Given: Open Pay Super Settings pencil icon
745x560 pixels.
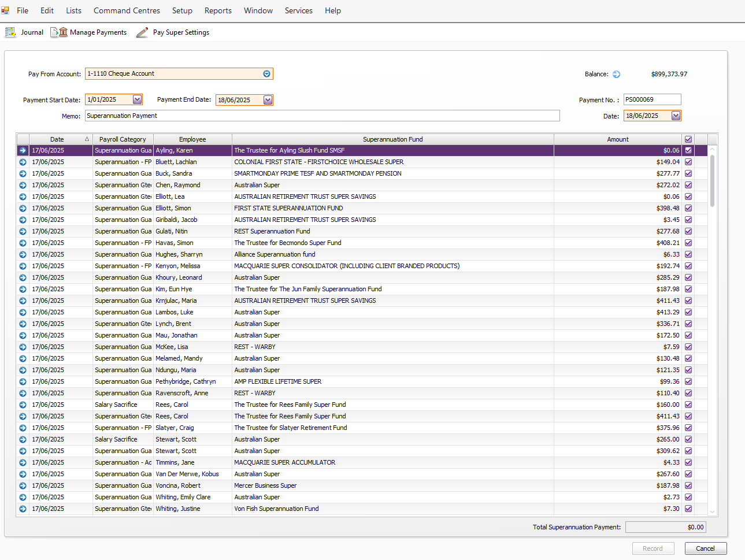Looking at the screenshot, I should click(142, 32).
